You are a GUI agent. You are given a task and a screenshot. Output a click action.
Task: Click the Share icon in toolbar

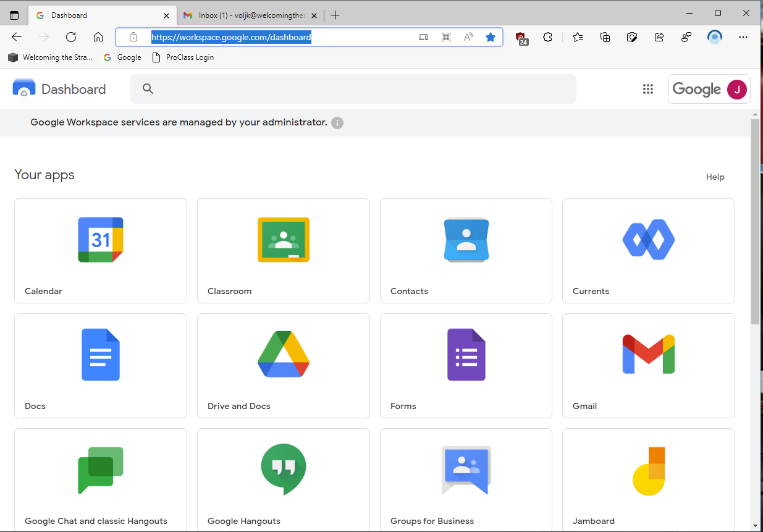tap(659, 37)
